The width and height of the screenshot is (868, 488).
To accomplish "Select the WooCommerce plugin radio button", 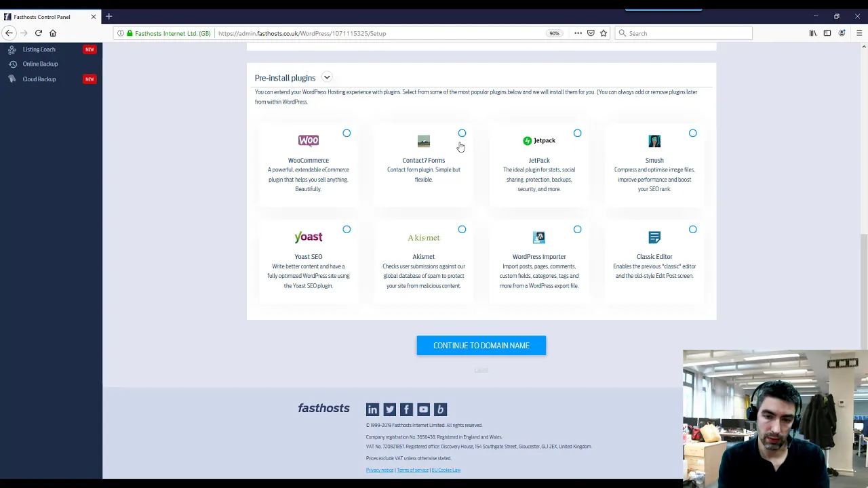I will click(x=347, y=134).
